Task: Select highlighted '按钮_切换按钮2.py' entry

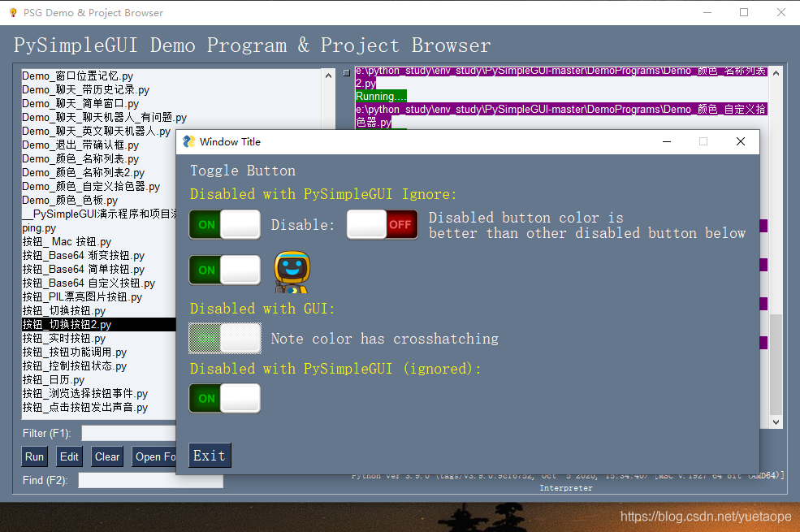Action: point(99,324)
